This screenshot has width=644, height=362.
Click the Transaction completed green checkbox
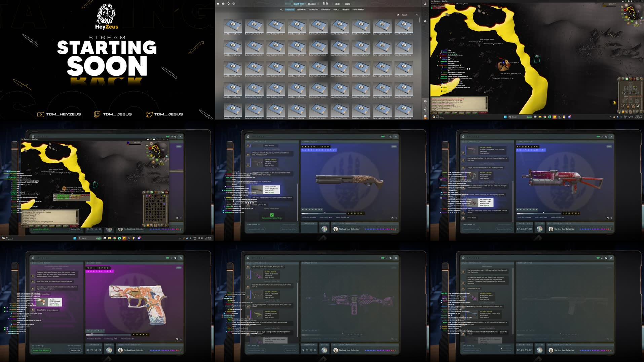click(x=272, y=214)
